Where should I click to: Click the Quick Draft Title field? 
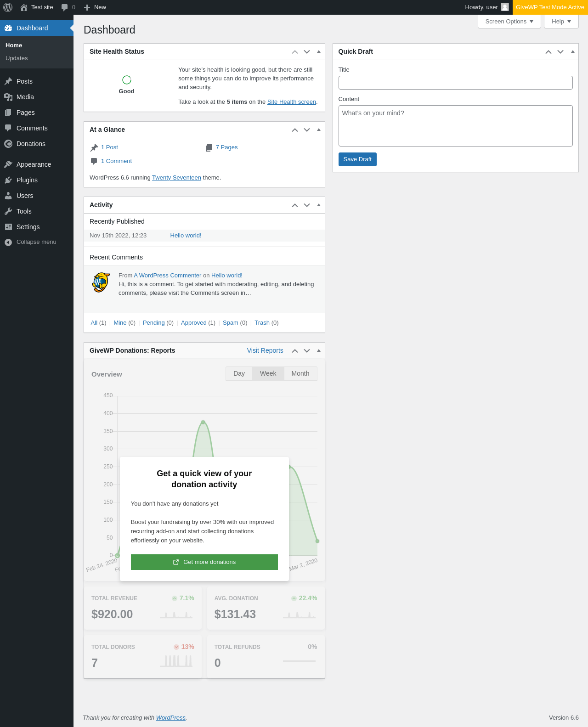[456, 83]
